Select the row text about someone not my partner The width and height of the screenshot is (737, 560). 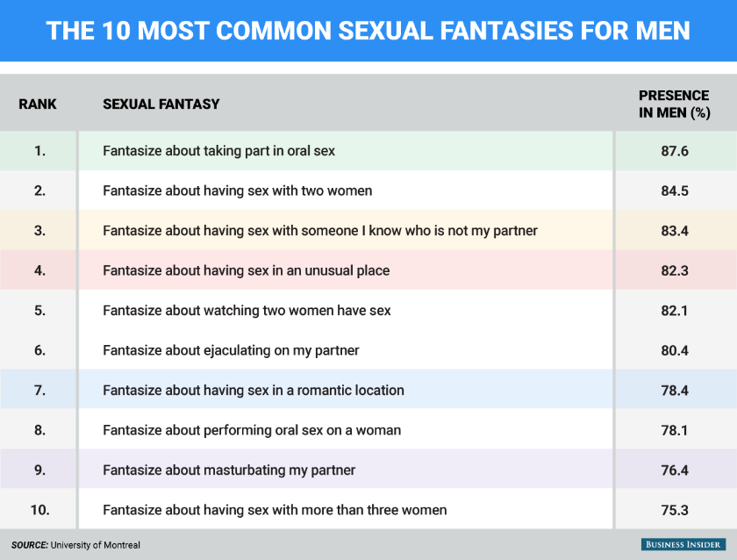[319, 231]
